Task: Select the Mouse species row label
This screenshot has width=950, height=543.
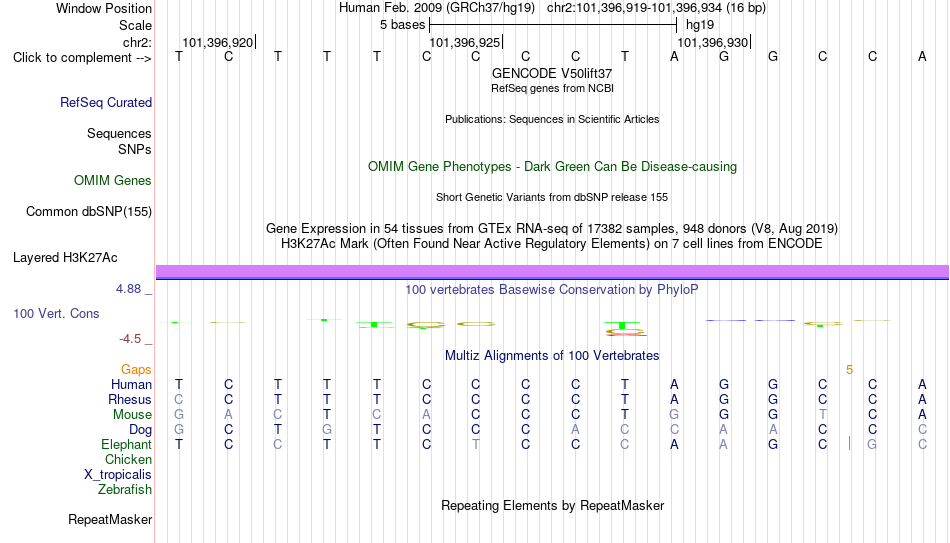Action: click(132, 415)
